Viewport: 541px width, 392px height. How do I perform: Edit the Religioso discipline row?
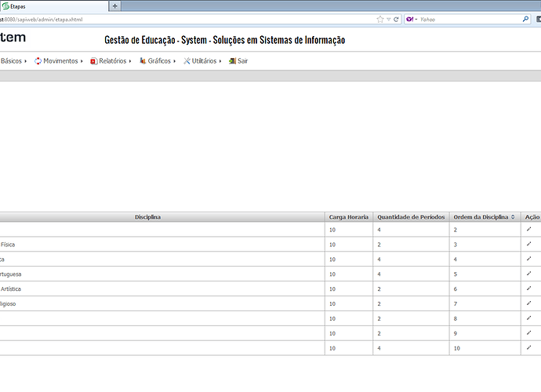pos(529,303)
